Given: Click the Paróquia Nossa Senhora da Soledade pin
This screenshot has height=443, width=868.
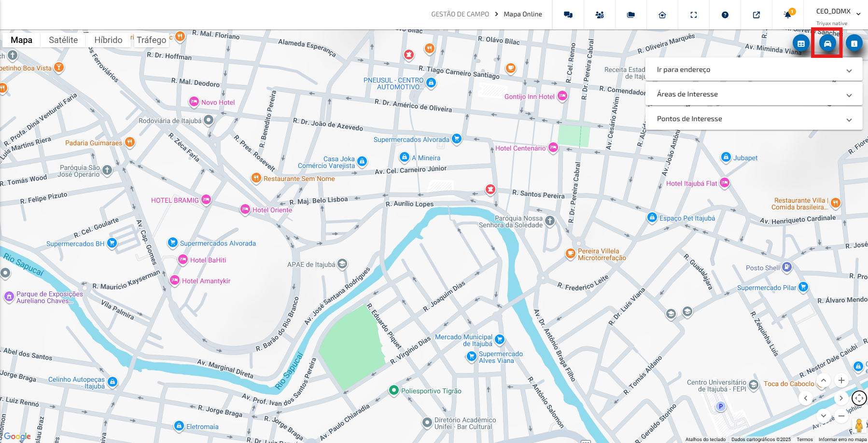Looking at the screenshot, I should coord(550,221).
